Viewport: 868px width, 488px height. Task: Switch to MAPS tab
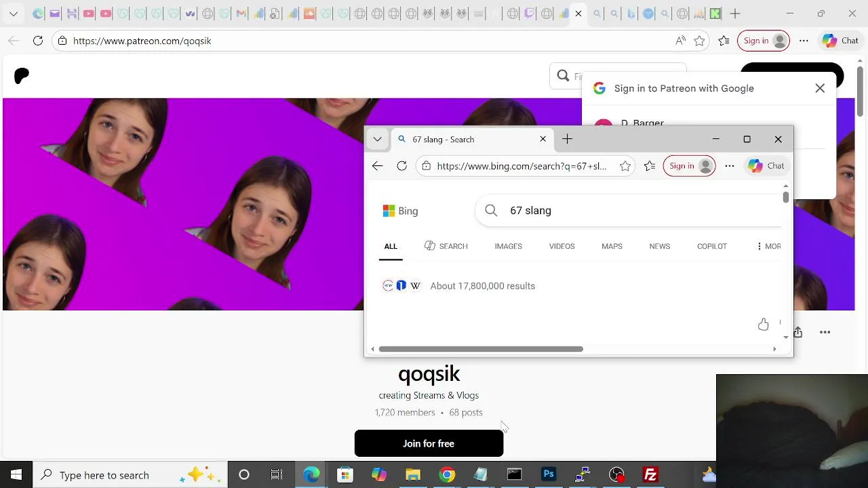[612, 246]
